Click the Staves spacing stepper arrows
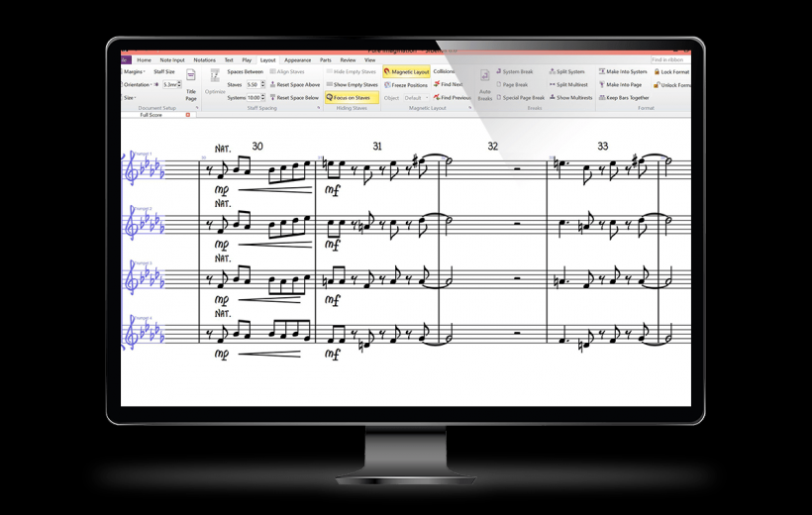812x515 pixels. [263, 84]
